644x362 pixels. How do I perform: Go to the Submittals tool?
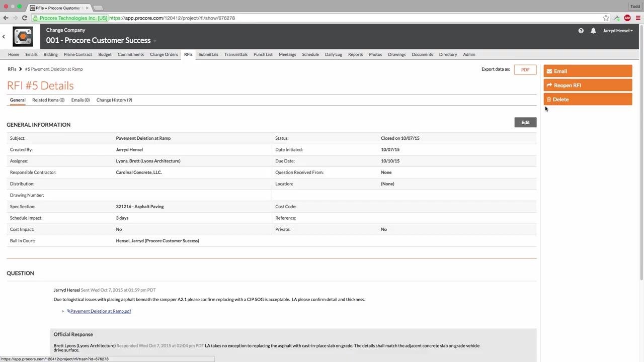208,54
